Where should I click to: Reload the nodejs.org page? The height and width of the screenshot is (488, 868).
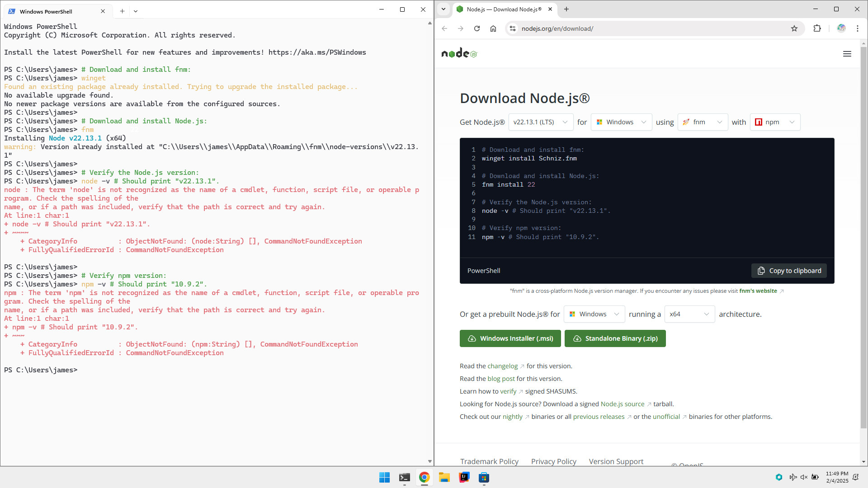(x=477, y=28)
